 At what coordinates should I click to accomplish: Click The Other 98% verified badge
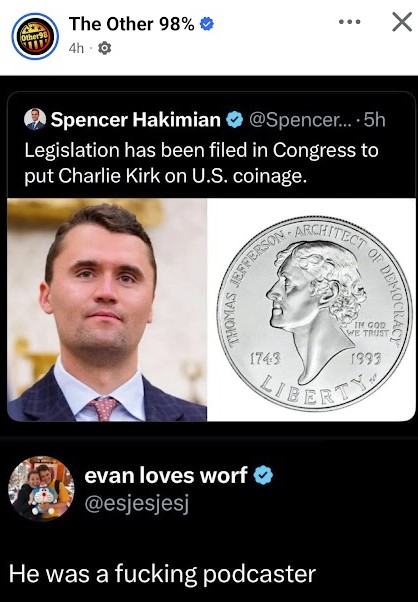[x=207, y=24]
